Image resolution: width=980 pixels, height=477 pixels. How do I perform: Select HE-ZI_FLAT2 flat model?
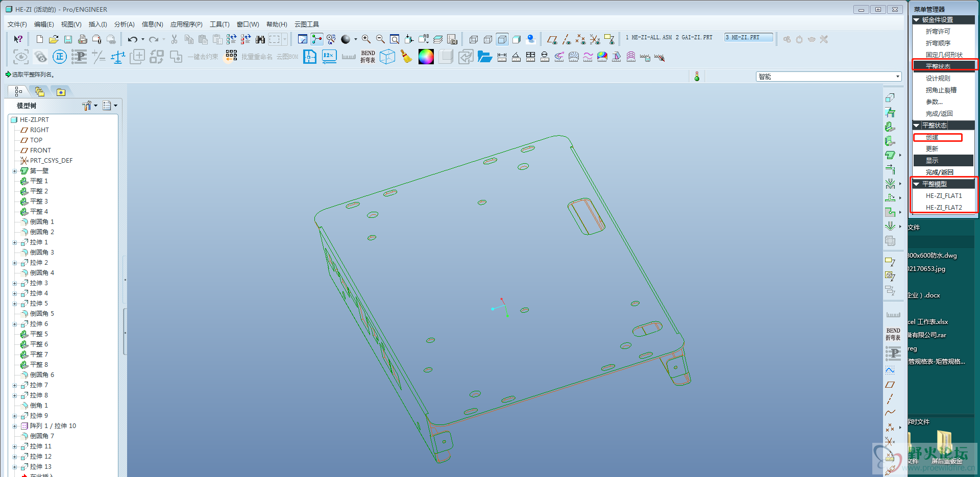click(944, 208)
